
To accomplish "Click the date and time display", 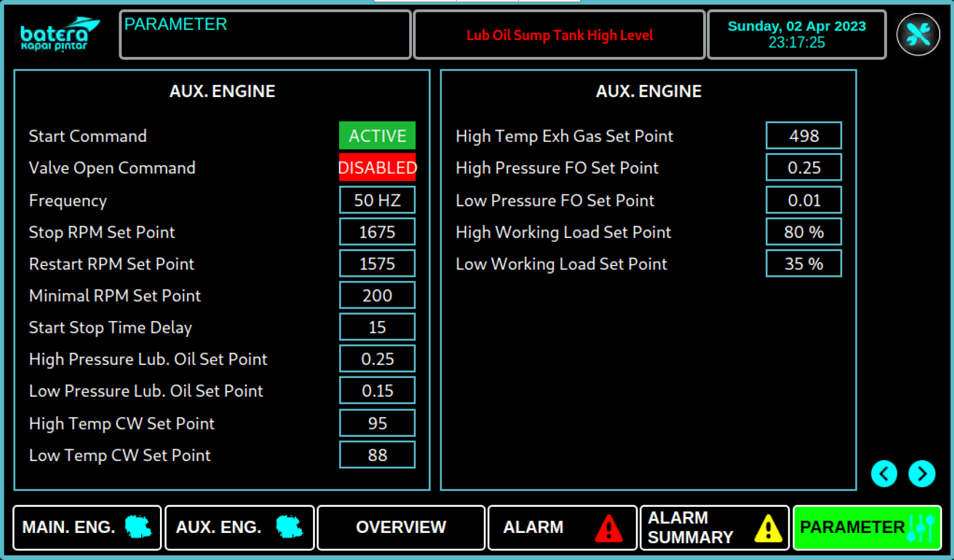I will [796, 34].
